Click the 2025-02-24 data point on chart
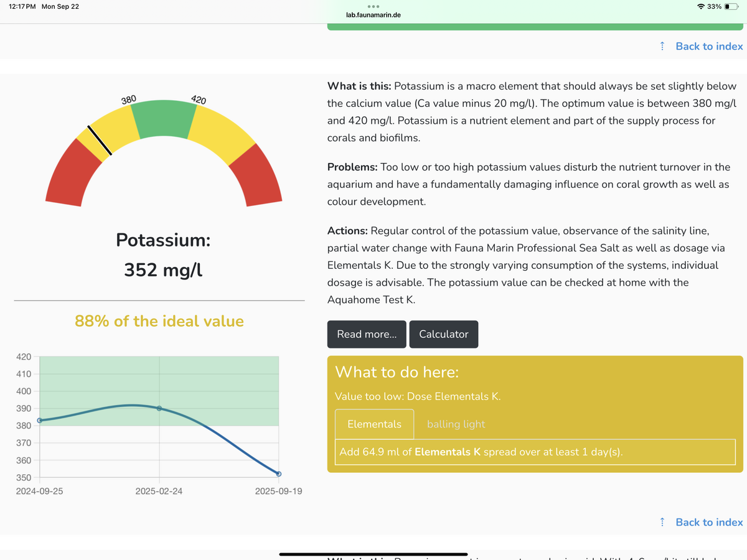This screenshot has height=560, width=747. click(159, 408)
